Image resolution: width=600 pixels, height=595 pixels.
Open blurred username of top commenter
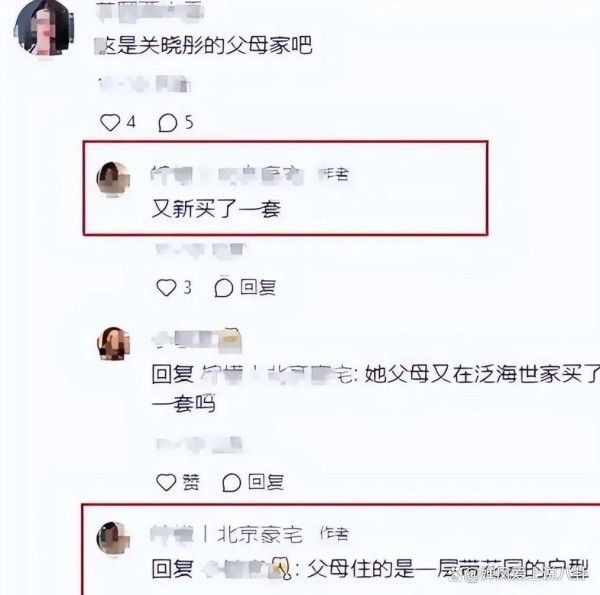[x=150, y=11]
